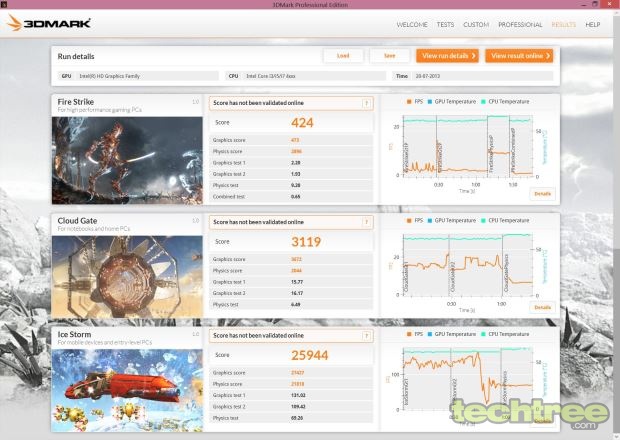
Task: Click the Fire Strike preview thumbnail
Action: pos(127,160)
